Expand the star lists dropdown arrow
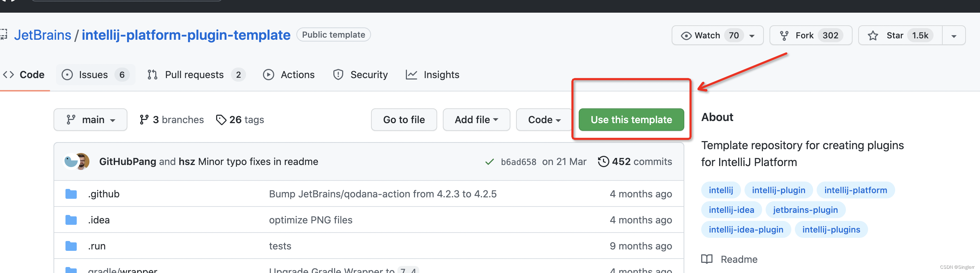980x273 pixels. 954,36
